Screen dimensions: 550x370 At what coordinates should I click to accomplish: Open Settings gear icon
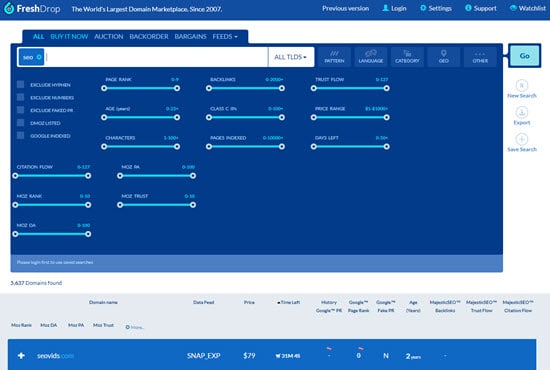coord(423,8)
